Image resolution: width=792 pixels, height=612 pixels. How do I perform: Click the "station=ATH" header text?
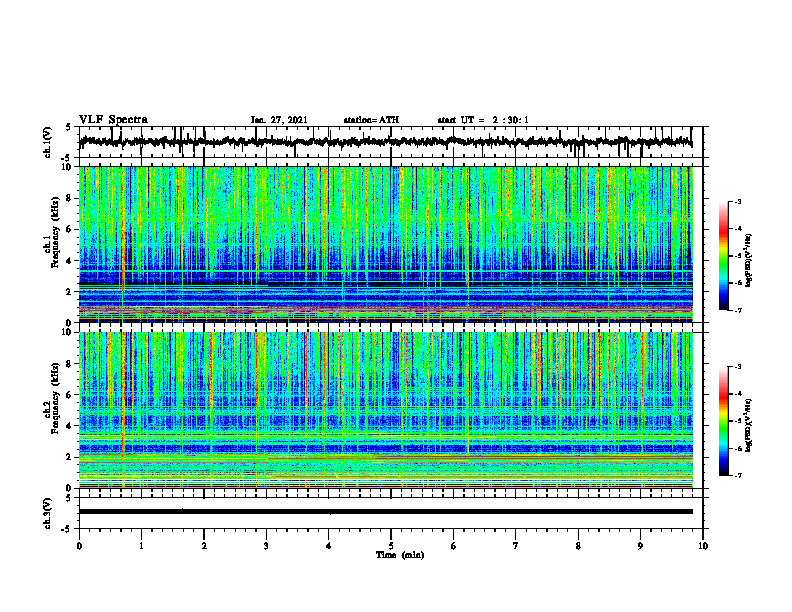371,120
